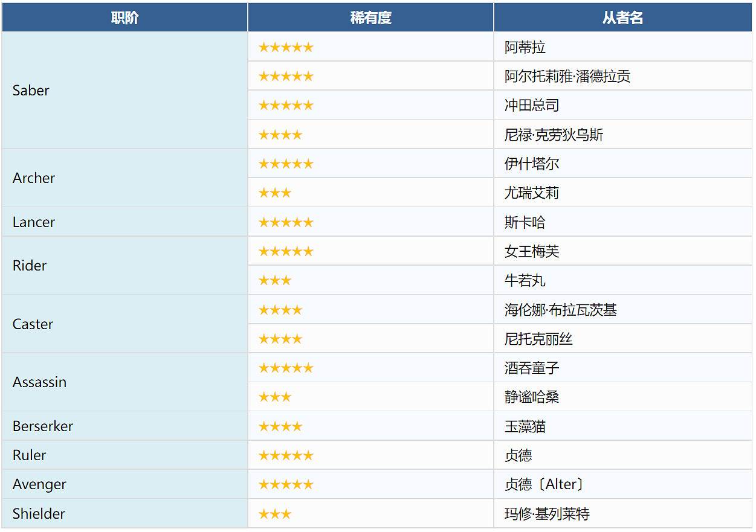Click the five-star rating beside 斯卡哈

coord(286,222)
